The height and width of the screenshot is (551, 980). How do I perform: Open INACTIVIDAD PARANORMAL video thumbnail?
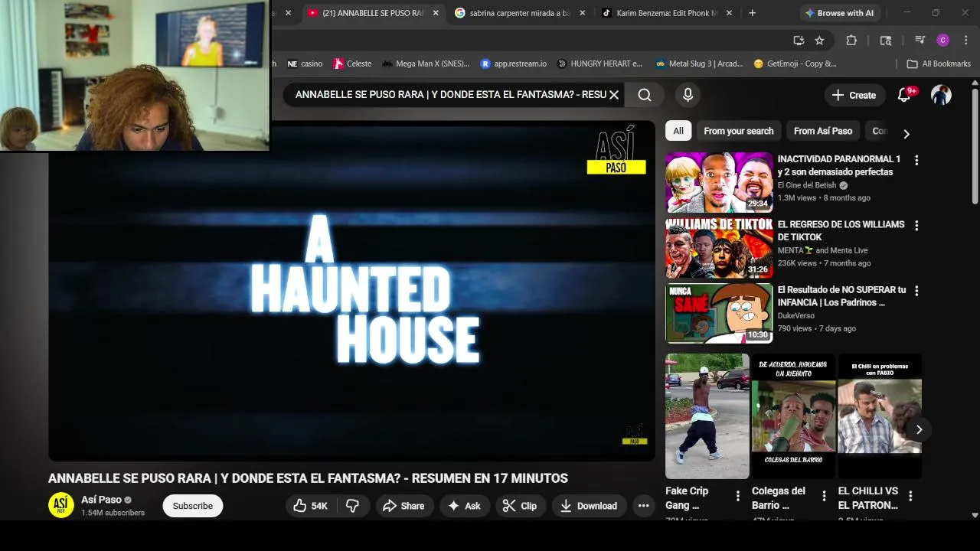[x=719, y=182]
